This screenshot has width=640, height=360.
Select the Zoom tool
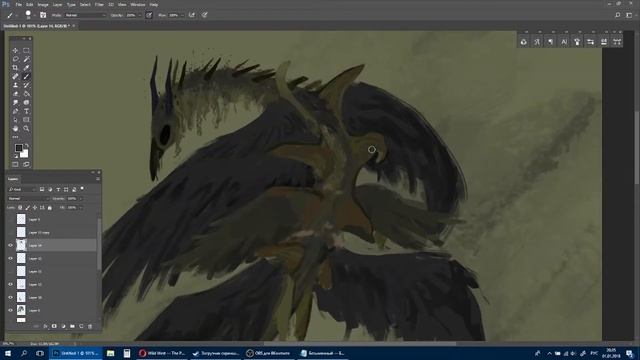pyautogui.click(x=26, y=128)
